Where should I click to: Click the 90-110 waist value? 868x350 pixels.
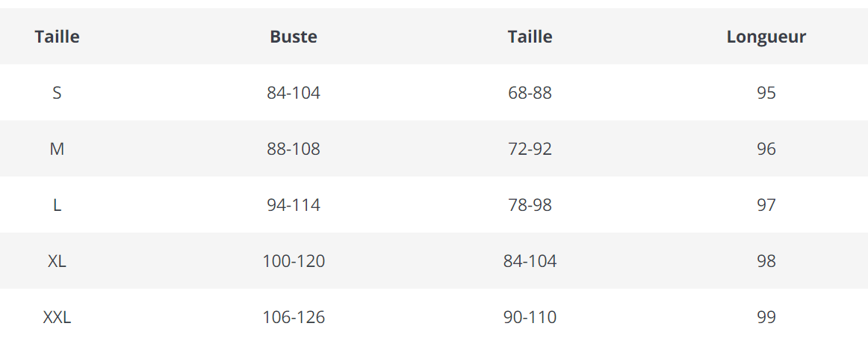[530, 317]
